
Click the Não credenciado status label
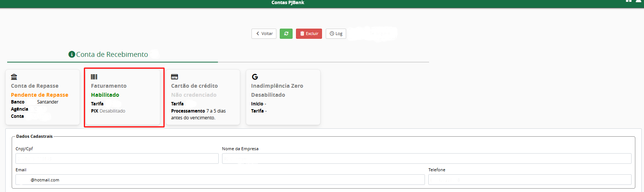[x=194, y=95]
